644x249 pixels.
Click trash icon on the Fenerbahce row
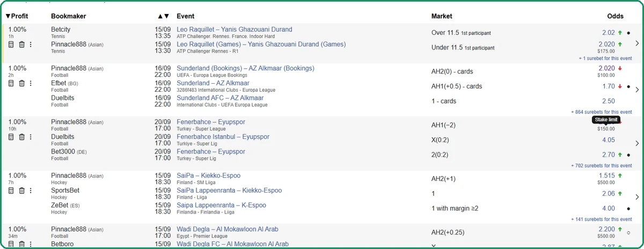point(21,137)
